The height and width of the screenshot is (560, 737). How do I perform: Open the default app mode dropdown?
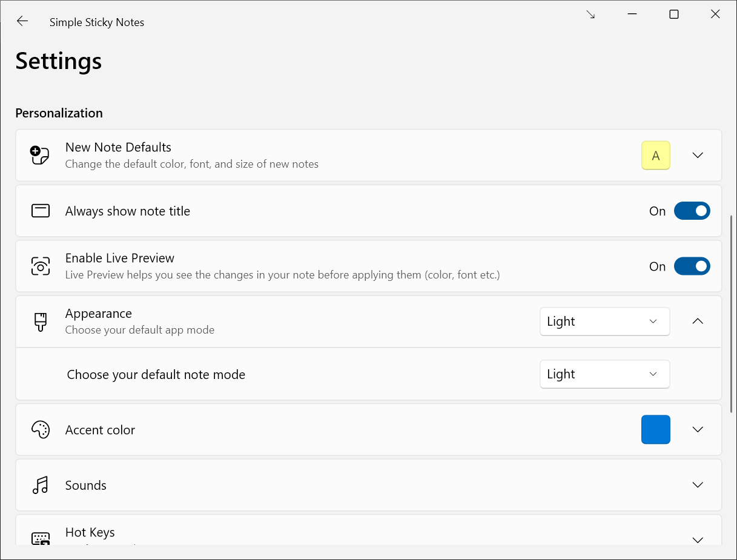click(604, 321)
